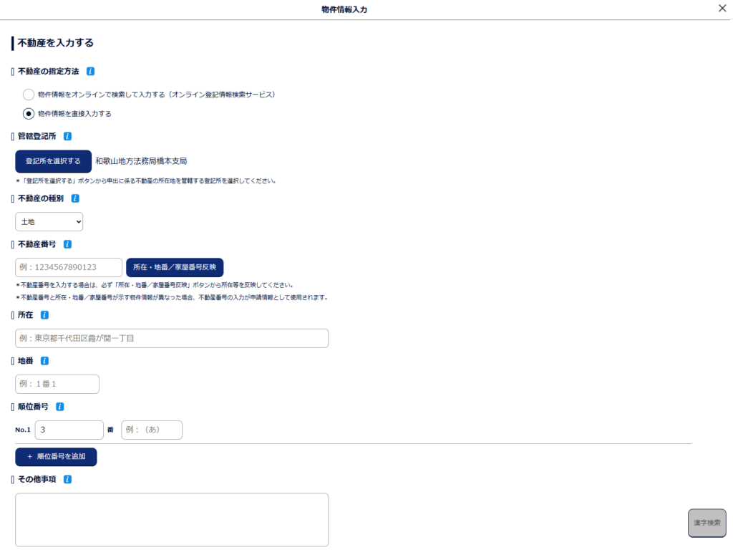Close the 物件情報入力 dialog
This screenshot has width=733, height=560.
point(722,9)
